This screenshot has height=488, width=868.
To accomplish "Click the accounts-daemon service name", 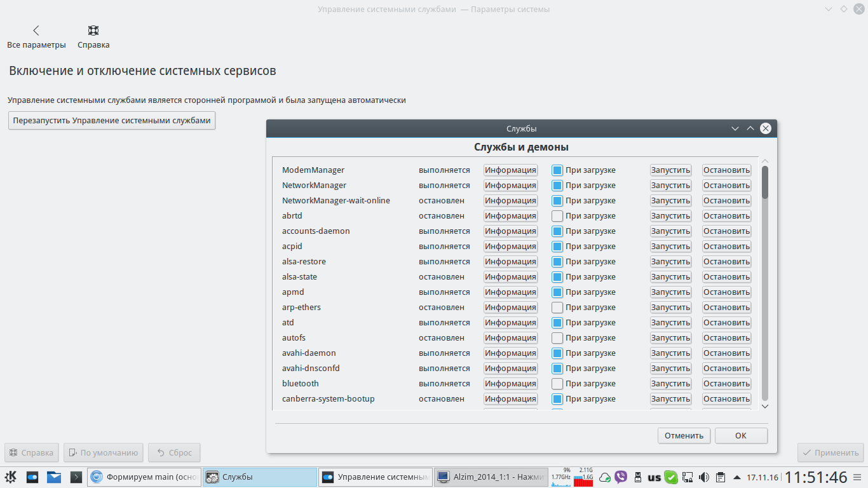I will click(316, 231).
